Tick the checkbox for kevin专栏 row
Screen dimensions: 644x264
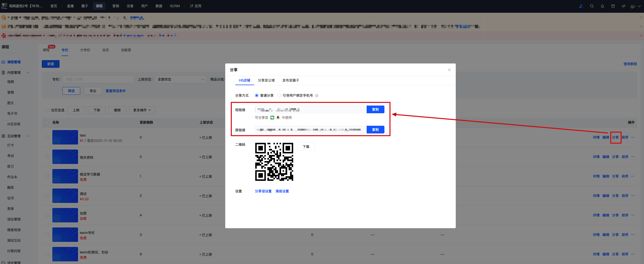[47, 235]
